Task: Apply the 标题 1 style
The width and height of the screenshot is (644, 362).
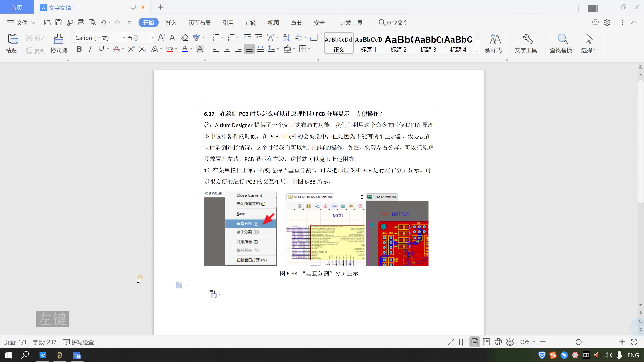Action: pyautogui.click(x=368, y=43)
